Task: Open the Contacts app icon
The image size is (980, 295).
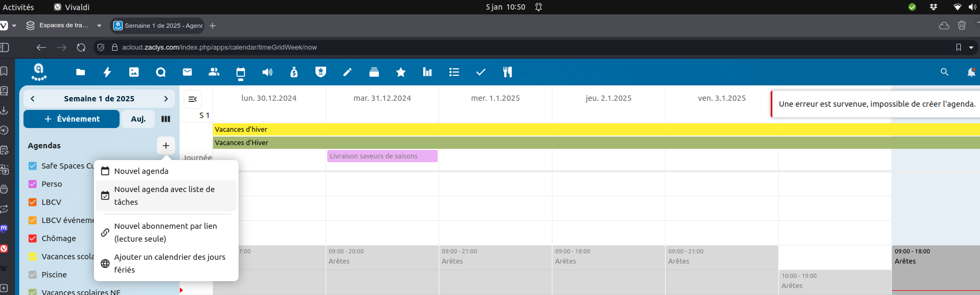Action: click(214, 72)
